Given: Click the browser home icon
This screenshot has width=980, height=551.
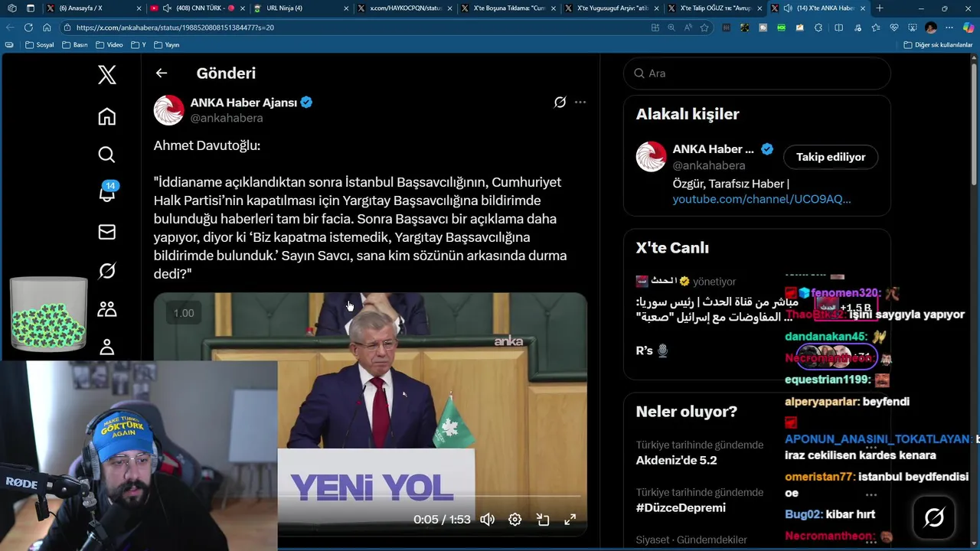Looking at the screenshot, I should coord(47,28).
